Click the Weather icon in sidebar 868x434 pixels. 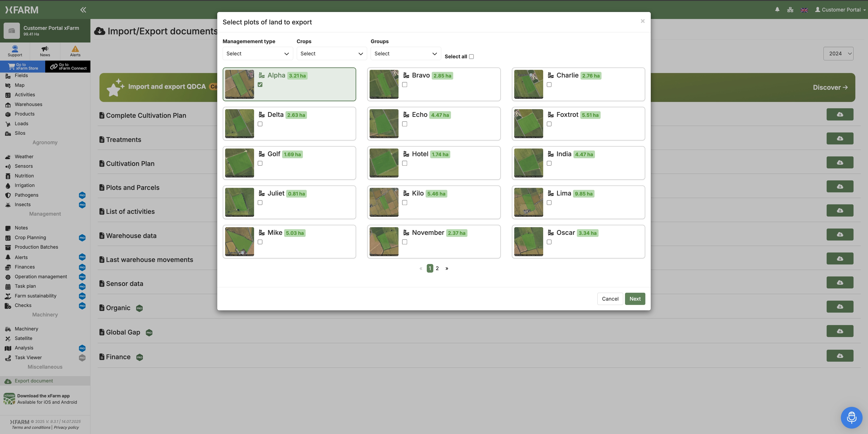click(8, 157)
